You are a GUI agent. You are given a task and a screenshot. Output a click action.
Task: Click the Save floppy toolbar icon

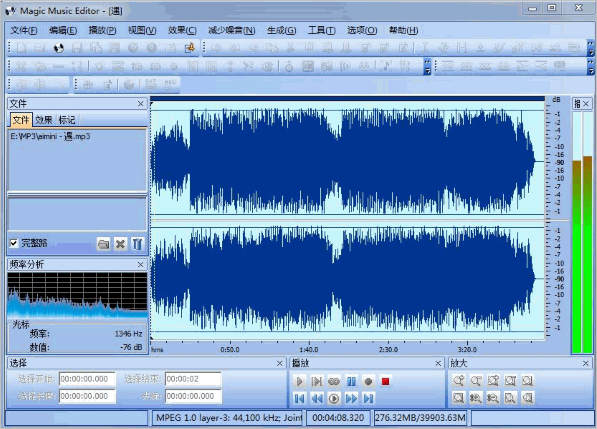coord(77,48)
